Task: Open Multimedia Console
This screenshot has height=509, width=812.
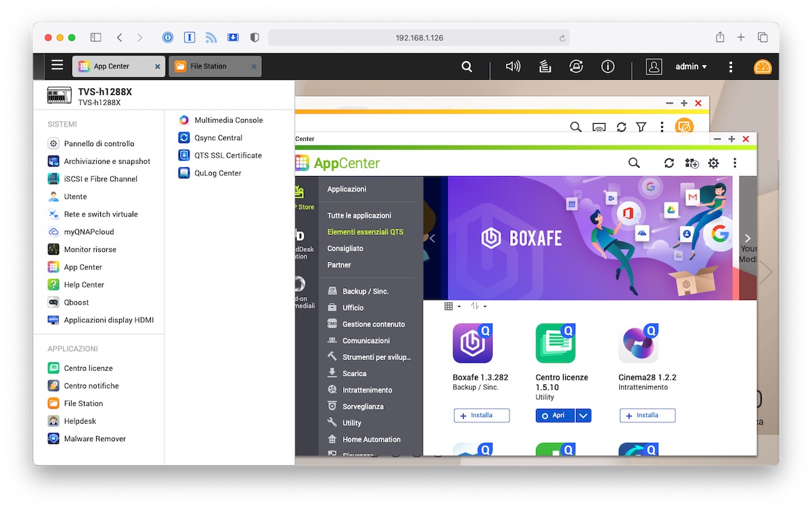Action: 221,120
